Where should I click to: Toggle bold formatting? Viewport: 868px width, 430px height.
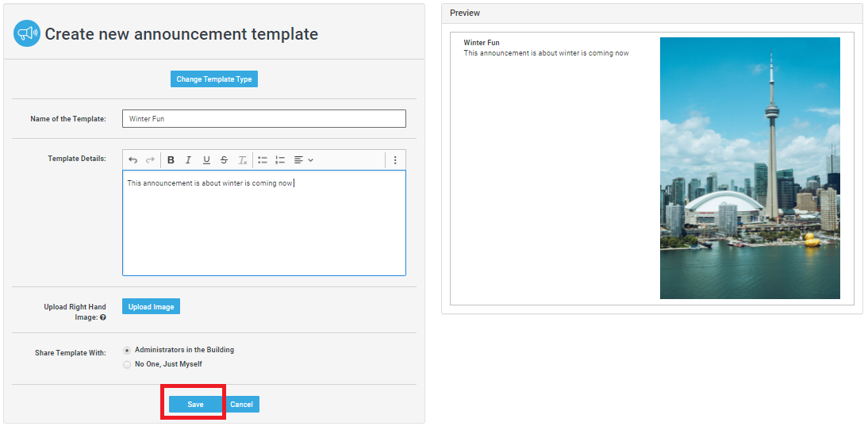(171, 160)
